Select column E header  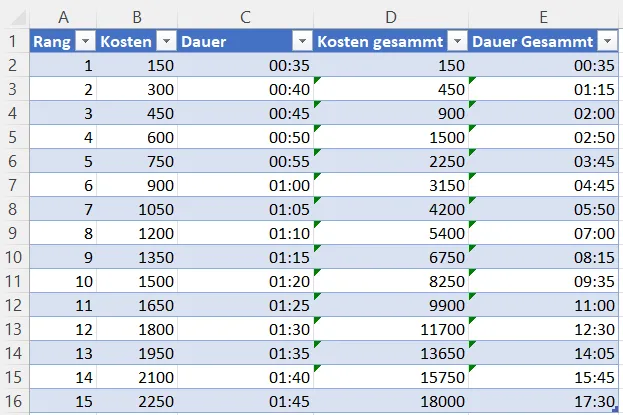click(x=545, y=16)
